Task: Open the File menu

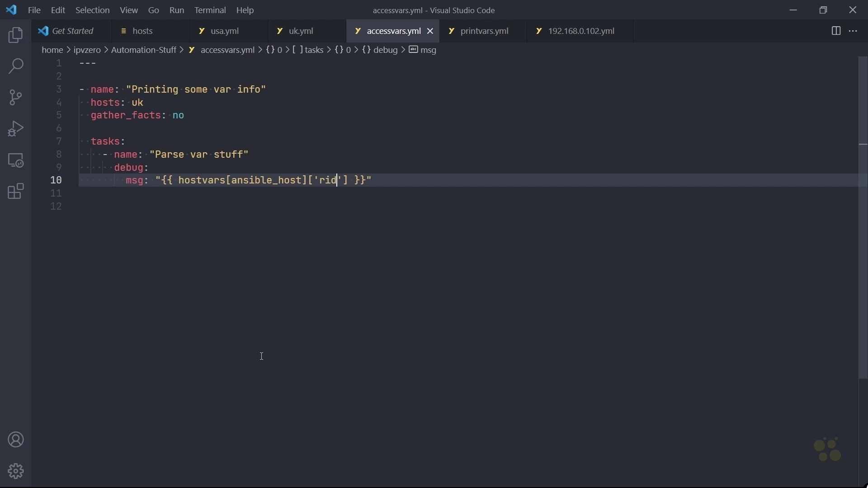Action: point(34,10)
